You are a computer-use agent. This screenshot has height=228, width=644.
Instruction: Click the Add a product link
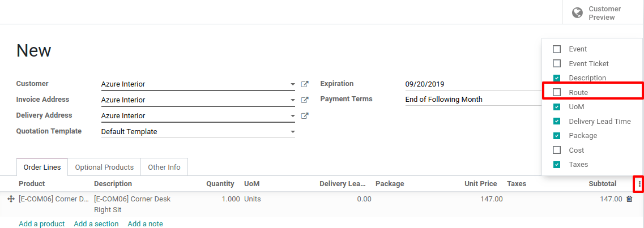(41, 224)
